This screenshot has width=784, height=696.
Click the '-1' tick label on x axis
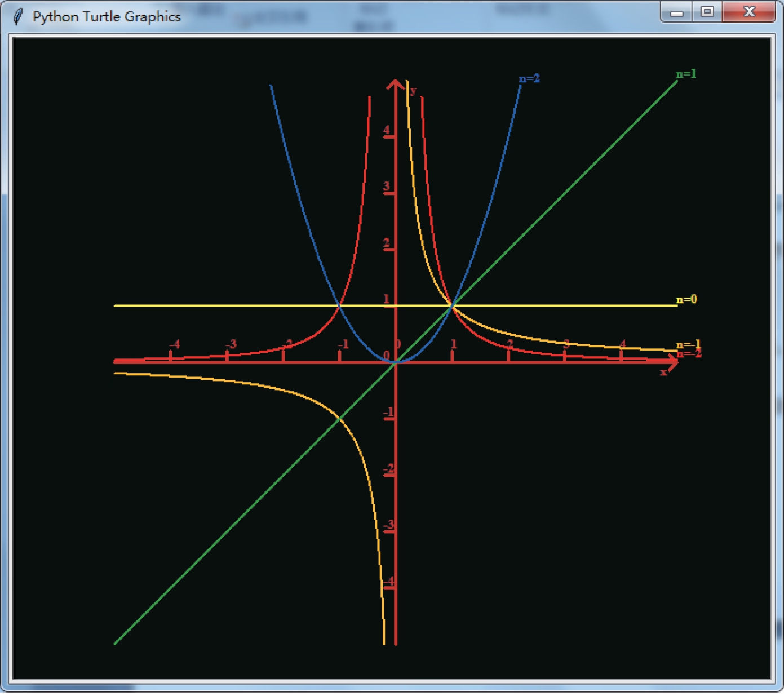coord(343,344)
